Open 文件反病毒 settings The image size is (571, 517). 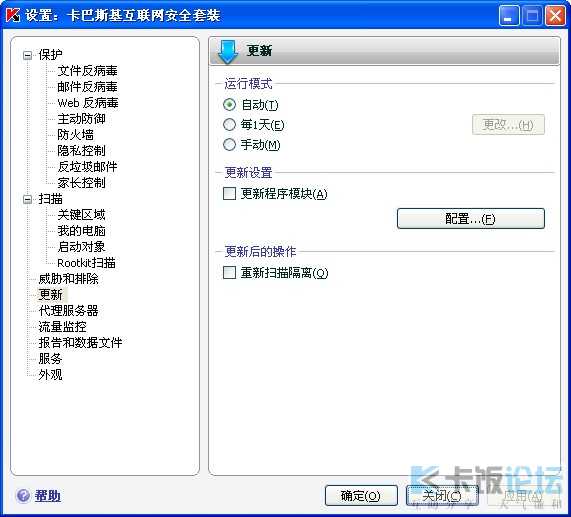[x=87, y=71]
